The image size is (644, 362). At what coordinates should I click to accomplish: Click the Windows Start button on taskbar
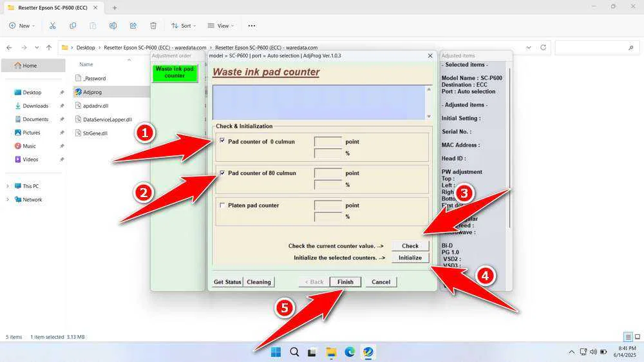click(x=276, y=352)
